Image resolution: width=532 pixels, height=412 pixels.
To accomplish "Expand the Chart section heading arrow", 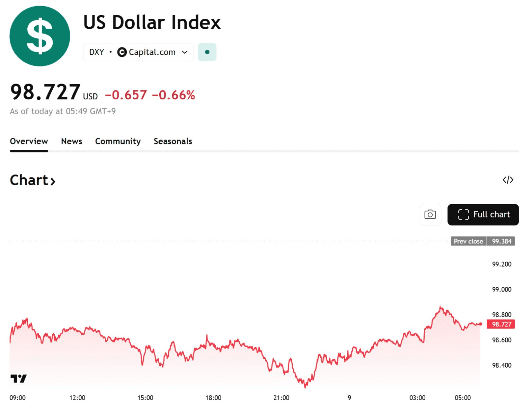I will click(x=53, y=181).
